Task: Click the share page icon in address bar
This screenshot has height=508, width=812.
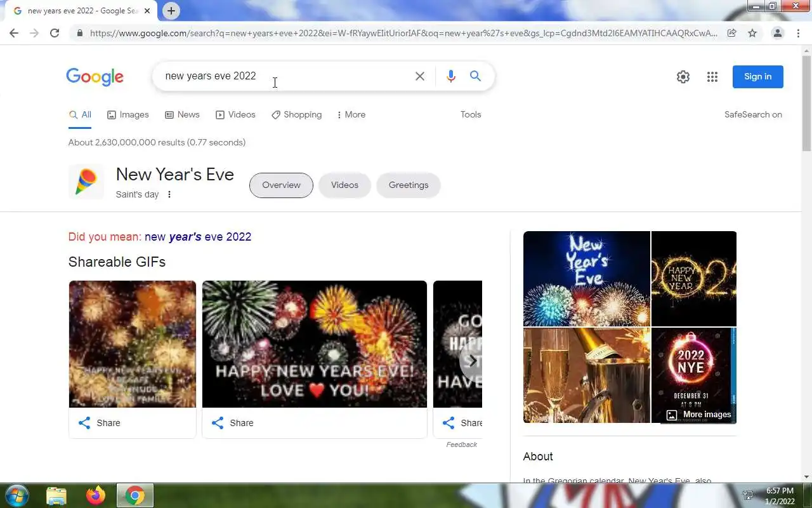Action: [x=732, y=33]
